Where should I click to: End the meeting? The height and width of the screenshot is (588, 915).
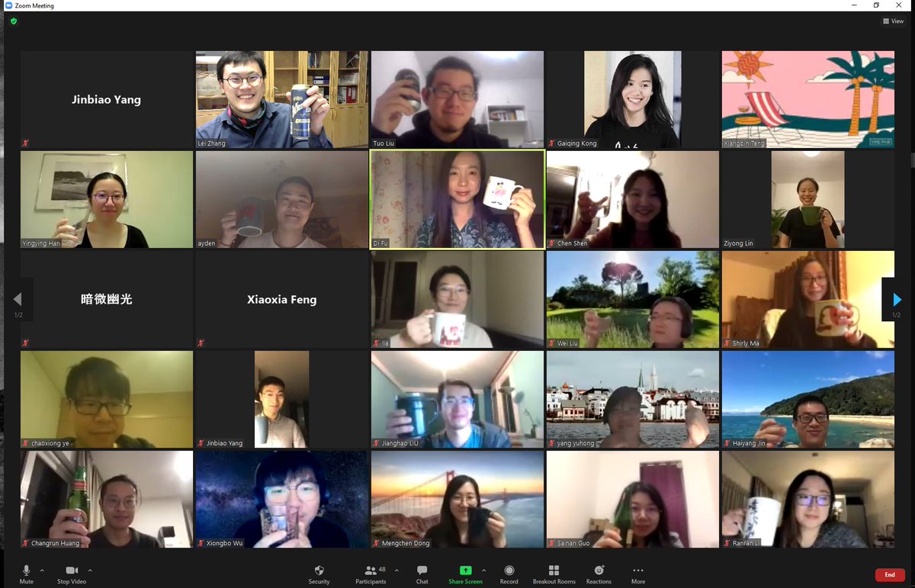tap(890, 574)
